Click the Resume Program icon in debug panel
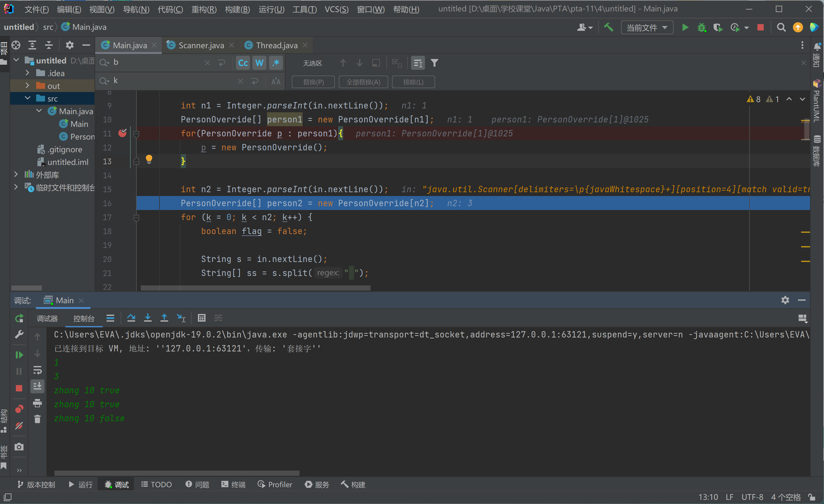The height and width of the screenshot is (504, 824). (19, 355)
